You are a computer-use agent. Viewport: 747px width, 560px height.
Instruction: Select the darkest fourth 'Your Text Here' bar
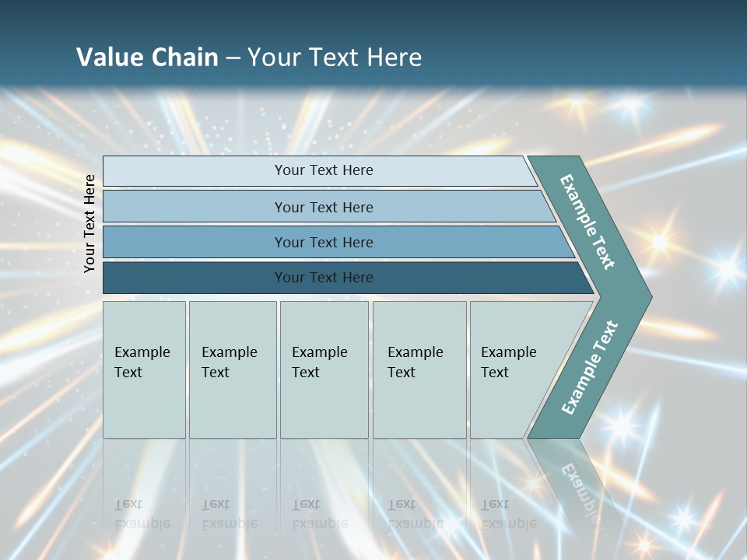[323, 278]
